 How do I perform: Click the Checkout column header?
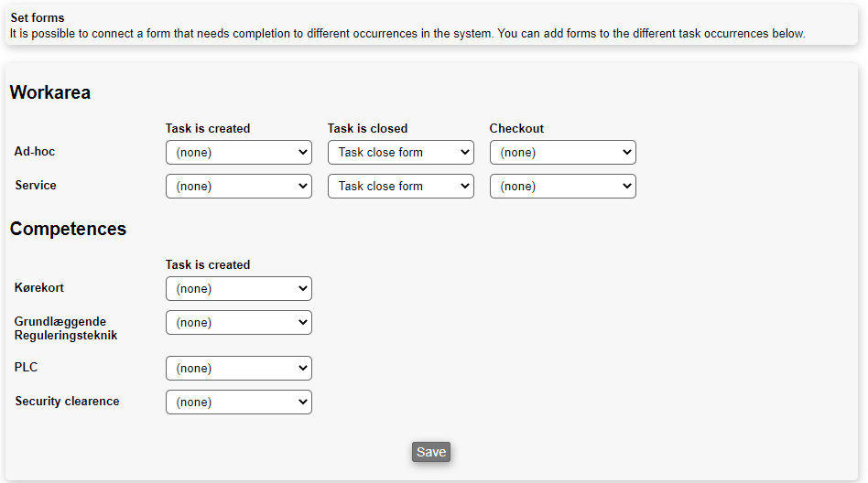pos(516,129)
